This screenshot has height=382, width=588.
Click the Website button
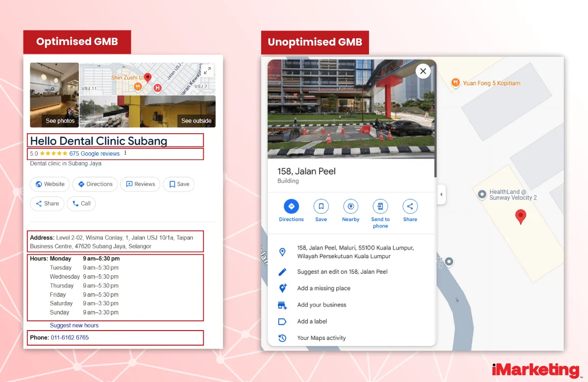click(x=50, y=184)
